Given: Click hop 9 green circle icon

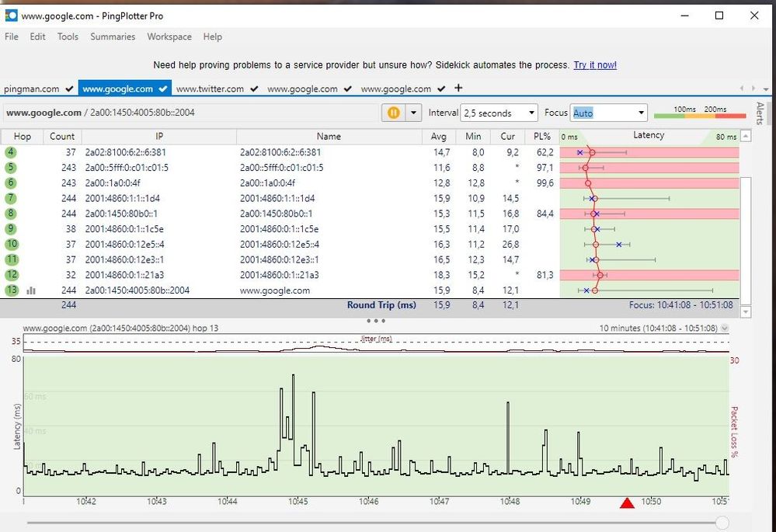Looking at the screenshot, I should [11, 228].
